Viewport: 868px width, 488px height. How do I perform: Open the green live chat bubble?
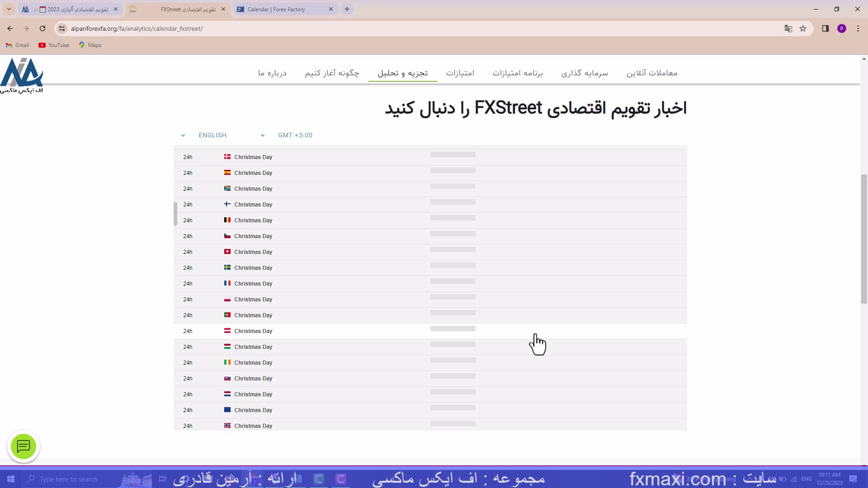[24, 446]
